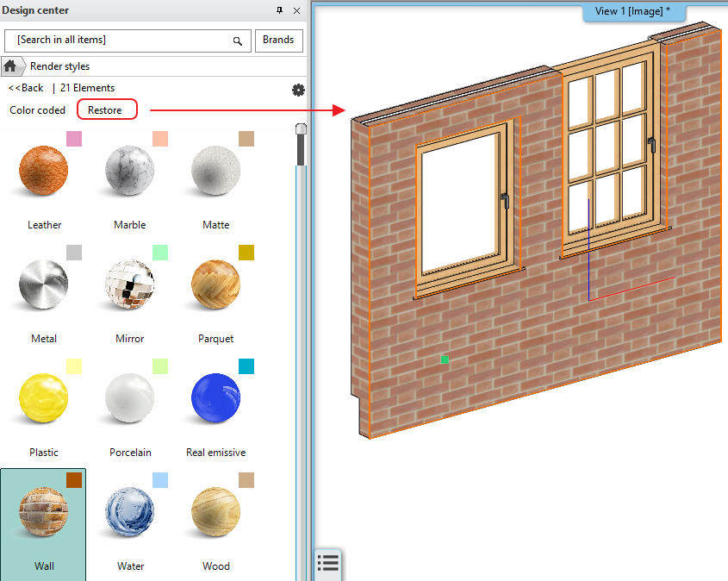Switch to View 1 [Image] tab

(x=633, y=11)
